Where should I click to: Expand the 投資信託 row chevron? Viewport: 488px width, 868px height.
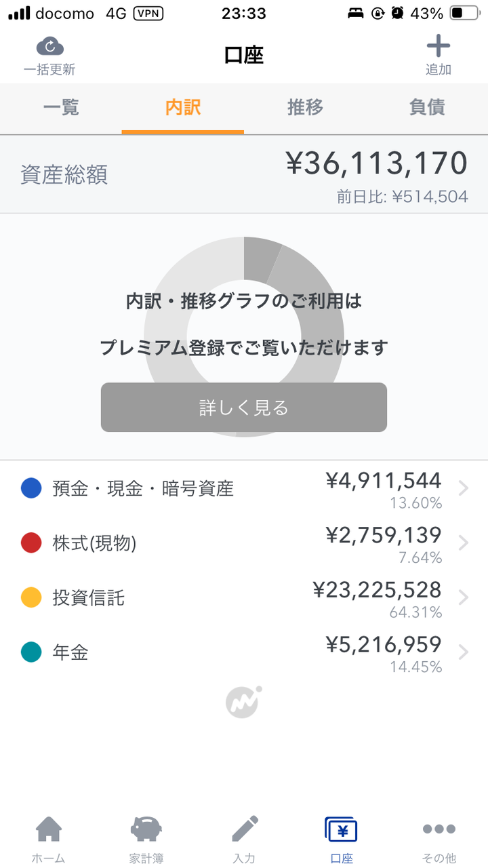coord(464,597)
